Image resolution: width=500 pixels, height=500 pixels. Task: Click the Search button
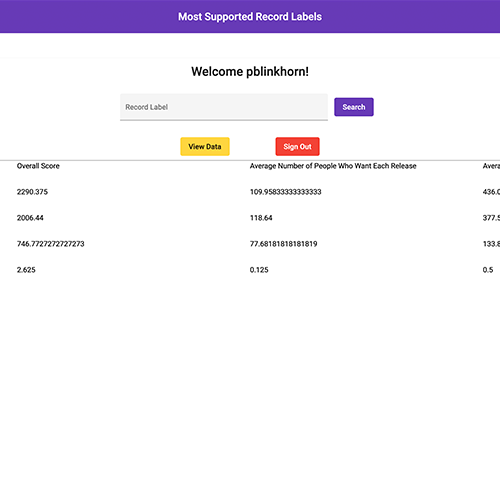[x=354, y=107]
